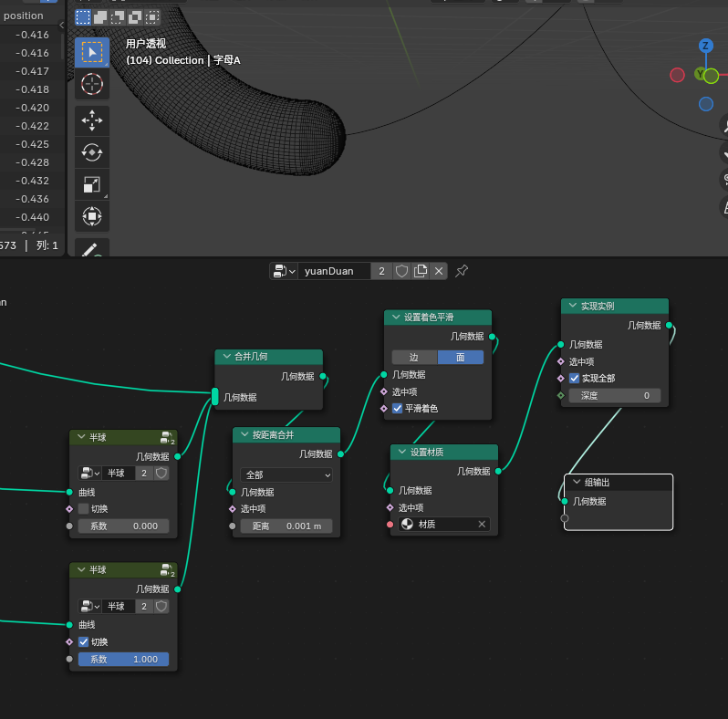This screenshot has height=719, width=728.
Task: Collapse the 组输出 node via chevron
Action: coord(576,482)
